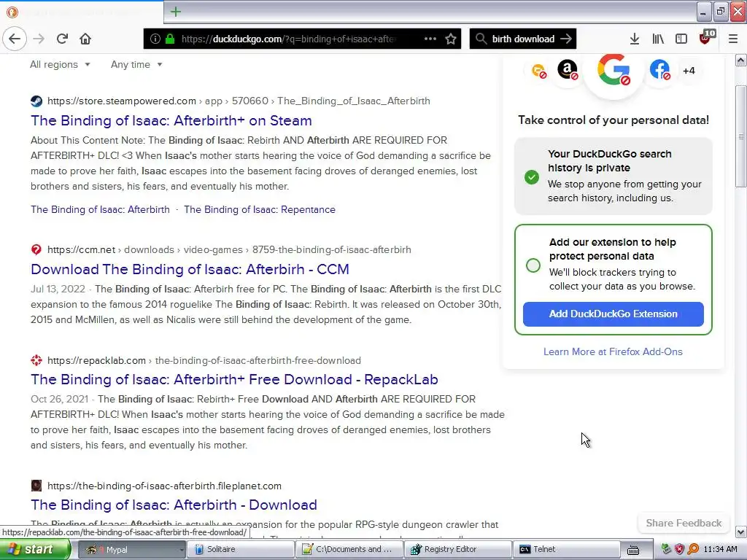
Task: Click the ccm.net result URL breadcrumb
Action: coord(228,249)
